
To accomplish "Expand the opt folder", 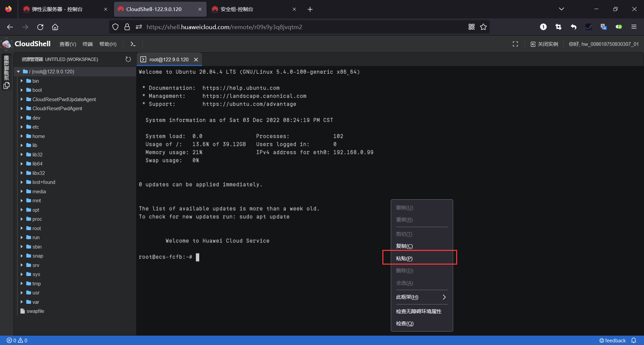I will tap(22, 210).
